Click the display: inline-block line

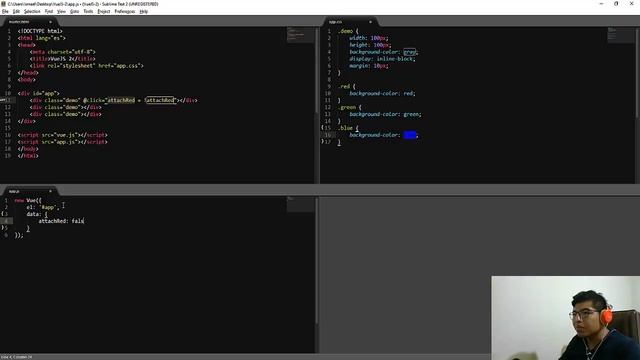tap(382, 59)
